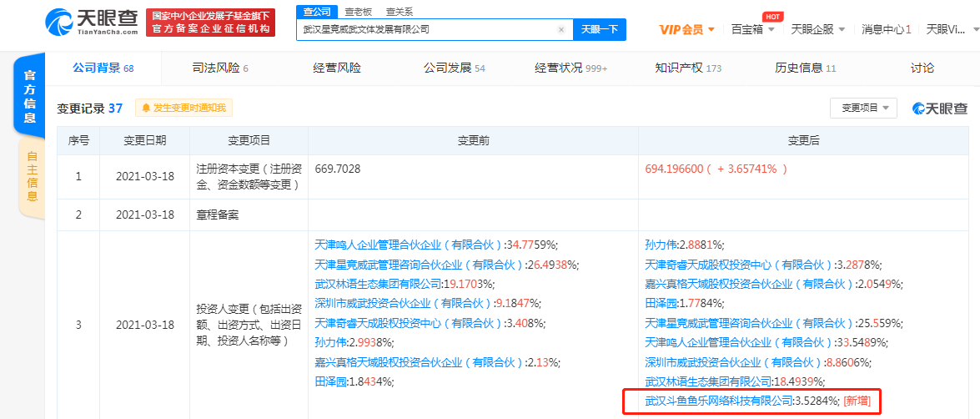Switch to the 知识产权 tab
The width and height of the screenshot is (980, 419).
click(688, 68)
